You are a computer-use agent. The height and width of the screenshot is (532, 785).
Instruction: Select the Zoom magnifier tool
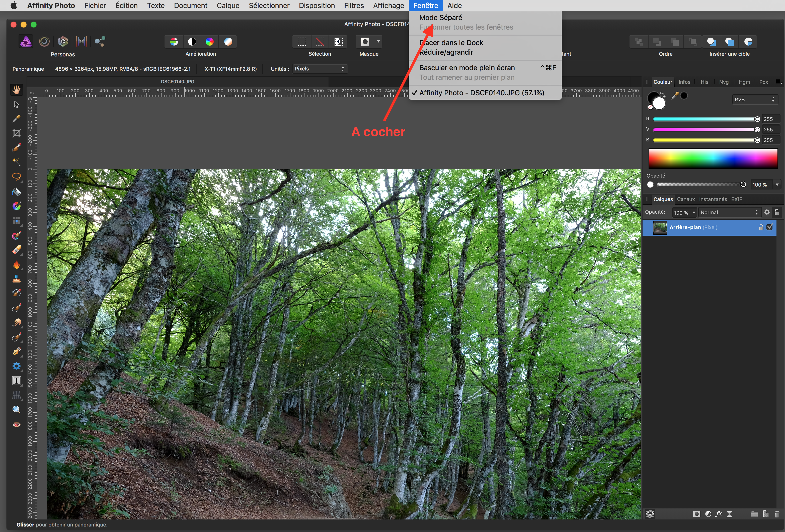point(16,410)
